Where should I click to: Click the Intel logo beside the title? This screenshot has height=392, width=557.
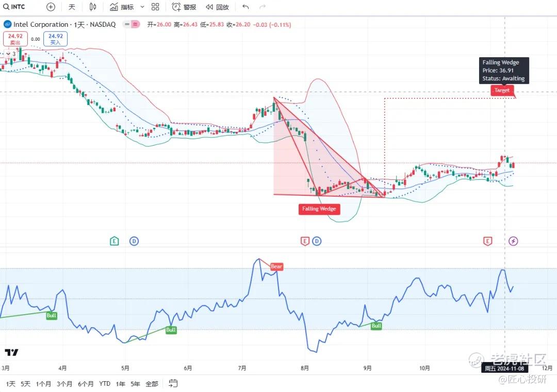click(7, 25)
